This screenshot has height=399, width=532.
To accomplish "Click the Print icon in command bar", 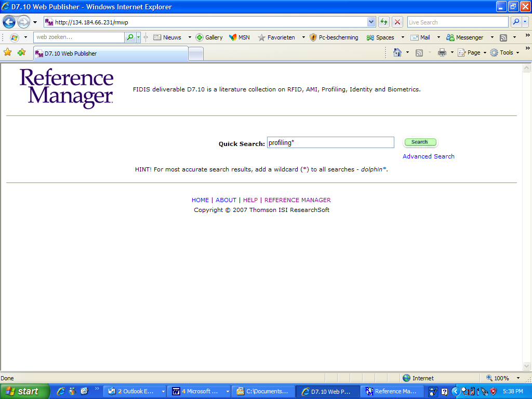I will [x=442, y=52].
